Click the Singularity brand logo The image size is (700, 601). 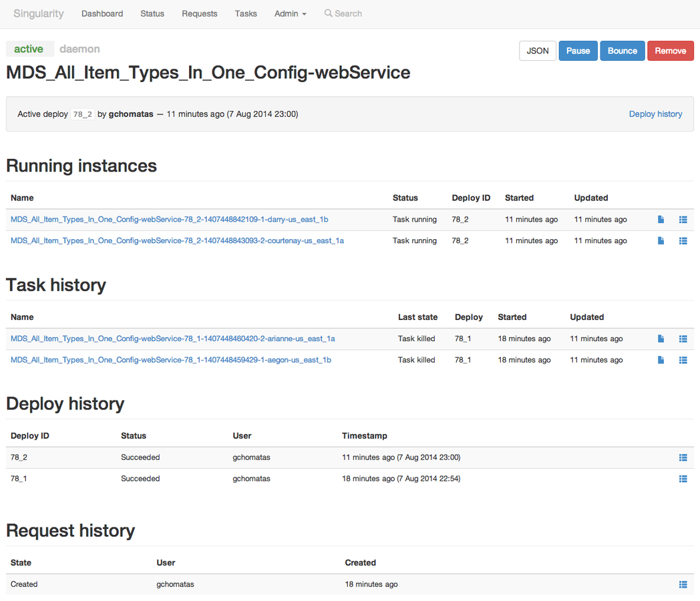pos(39,14)
